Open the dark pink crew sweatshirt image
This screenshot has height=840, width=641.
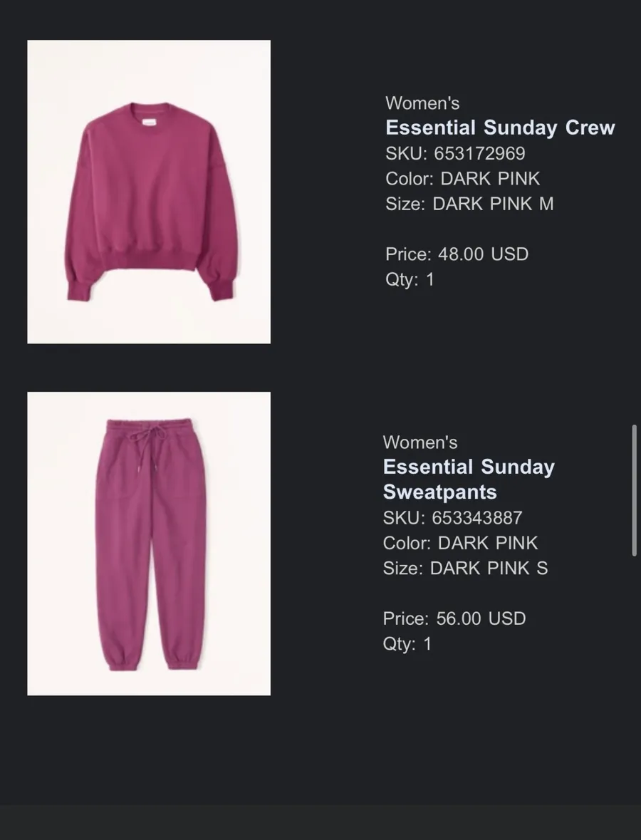point(149,192)
